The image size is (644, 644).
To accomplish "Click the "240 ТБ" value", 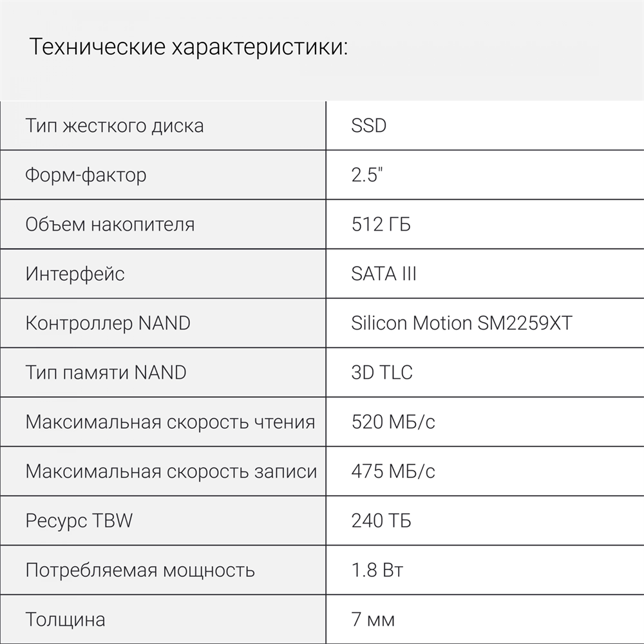I will (381, 520).
